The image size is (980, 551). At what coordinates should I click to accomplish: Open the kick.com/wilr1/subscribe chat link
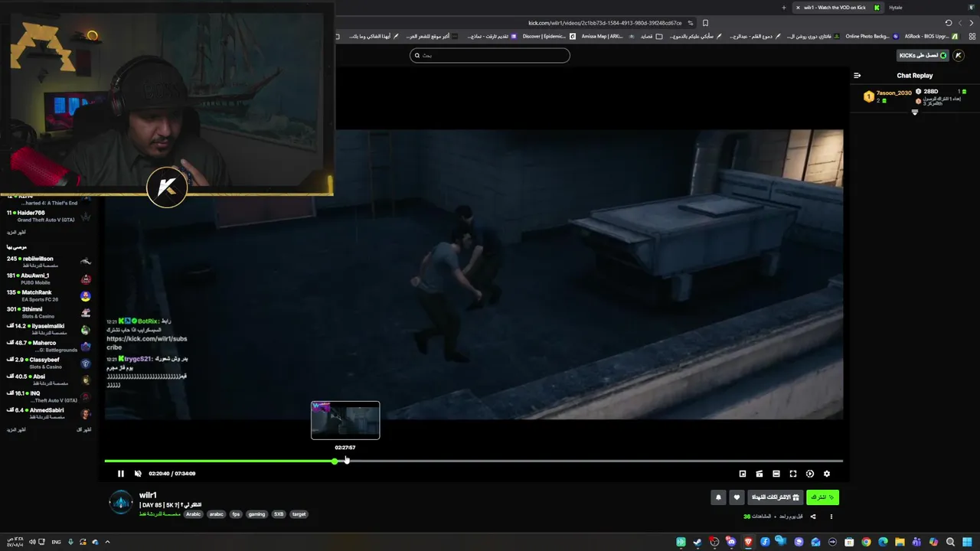146,343
